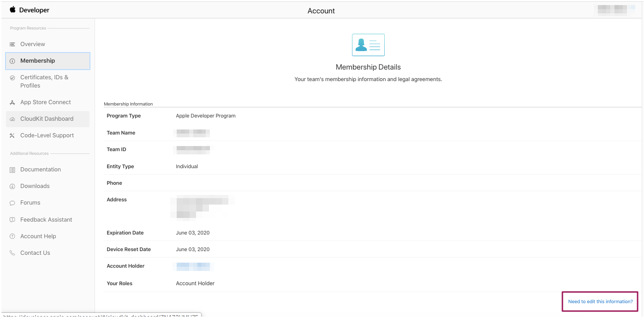Click the CloudKit Dashboard cloud icon
The image size is (644, 317).
11,118
